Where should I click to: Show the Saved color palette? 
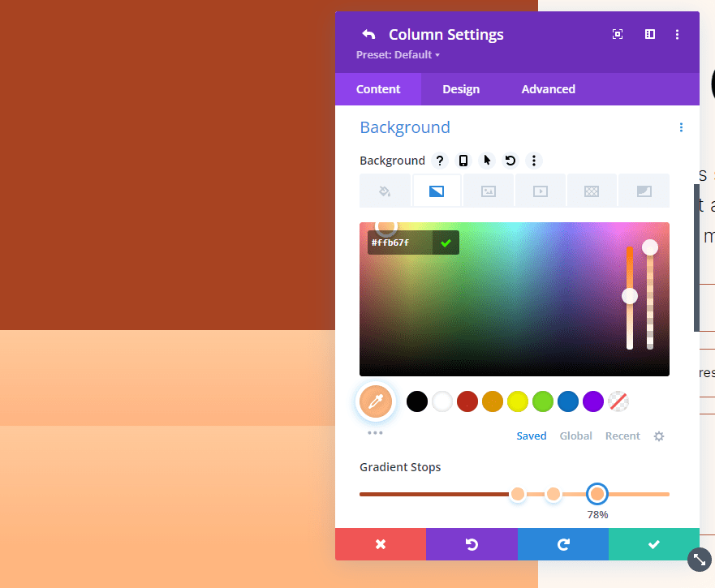pos(532,436)
